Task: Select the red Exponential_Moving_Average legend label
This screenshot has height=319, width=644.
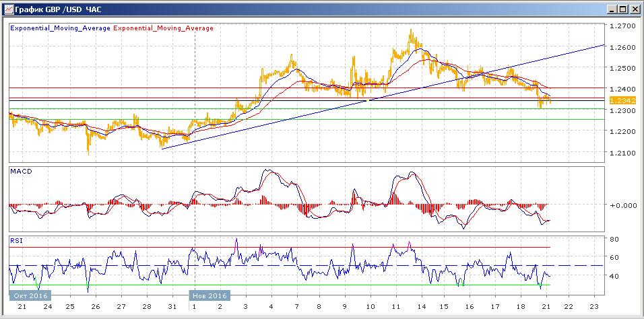Action: [164, 28]
